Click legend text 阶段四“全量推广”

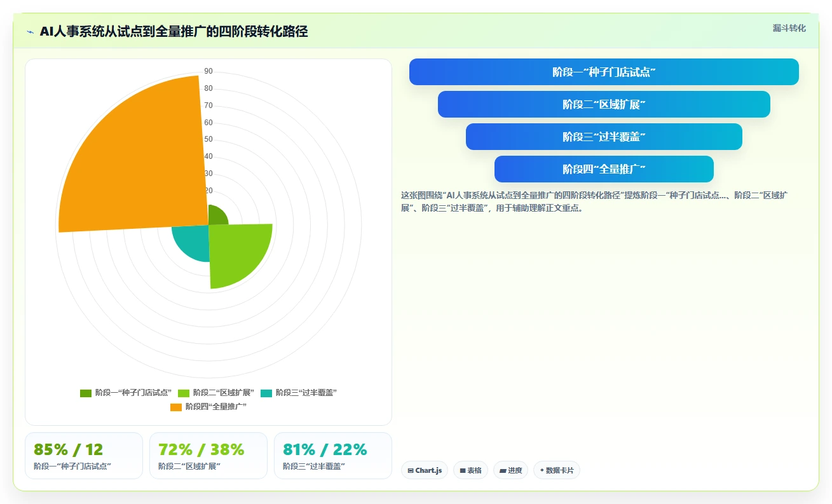tap(216, 407)
